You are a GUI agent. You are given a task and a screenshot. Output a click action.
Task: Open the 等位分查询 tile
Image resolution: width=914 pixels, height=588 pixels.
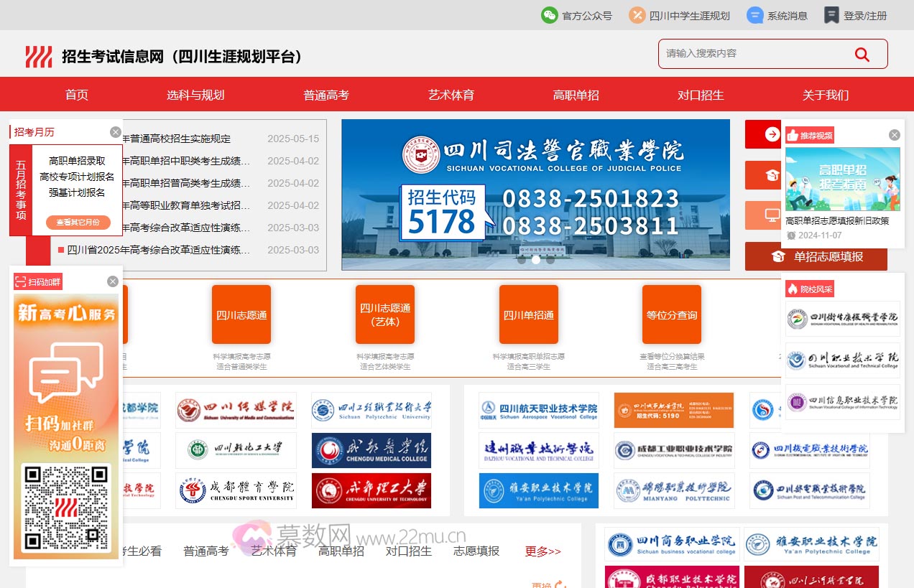(671, 314)
